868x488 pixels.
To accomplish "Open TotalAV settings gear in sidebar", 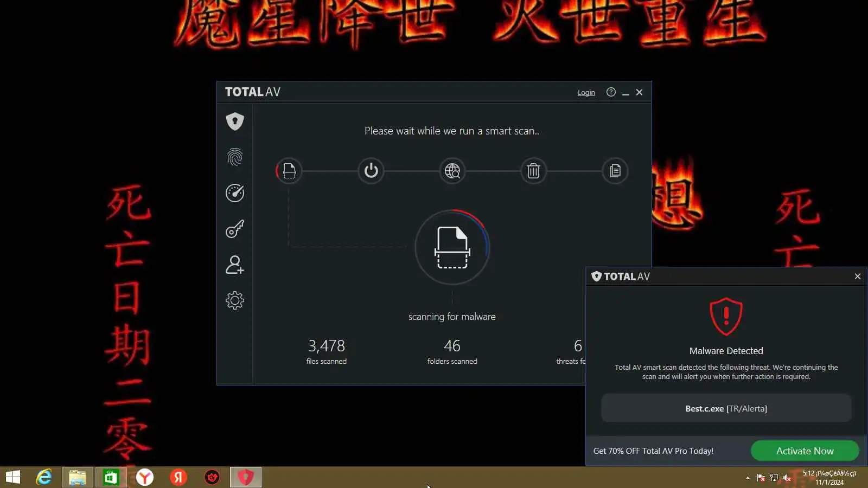I will (x=235, y=300).
